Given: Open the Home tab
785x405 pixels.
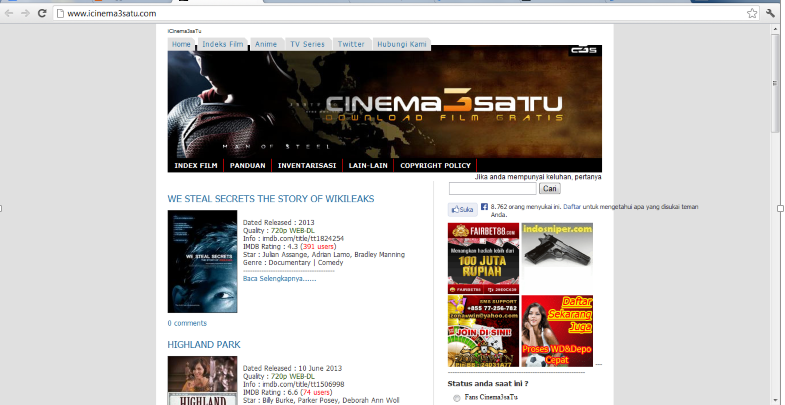Looking at the screenshot, I should coord(181,44).
